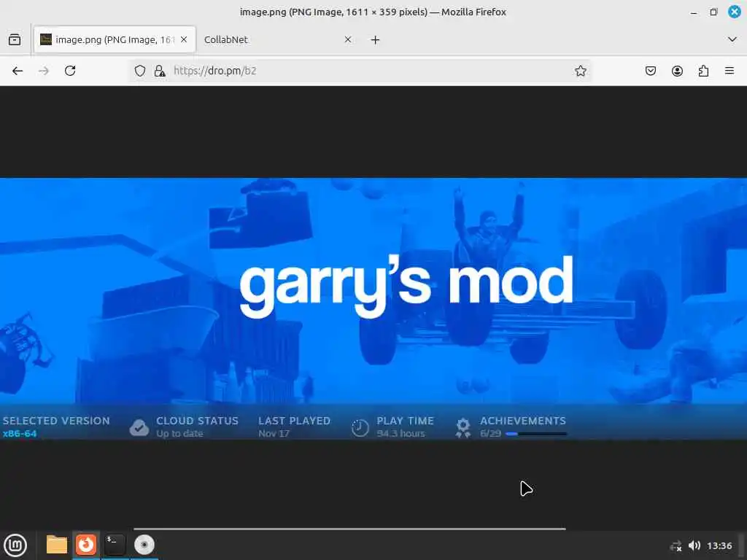Click the x86-64 selected version text
This screenshot has height=560, width=747.
tap(20, 434)
